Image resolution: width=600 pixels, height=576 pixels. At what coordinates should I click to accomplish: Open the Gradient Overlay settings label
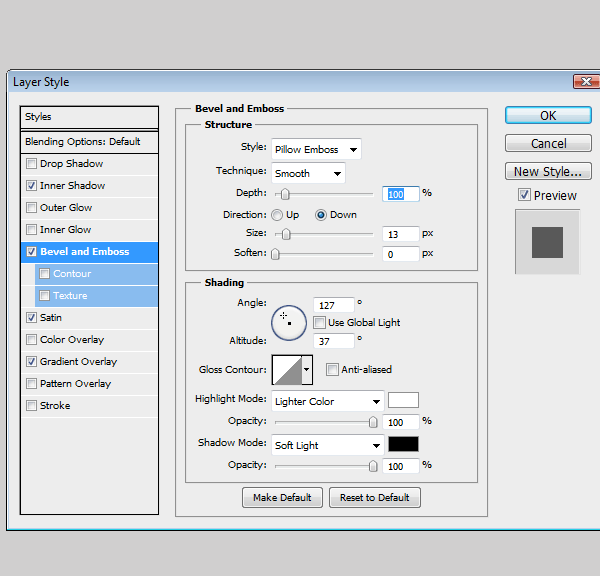pyautogui.click(x=78, y=362)
